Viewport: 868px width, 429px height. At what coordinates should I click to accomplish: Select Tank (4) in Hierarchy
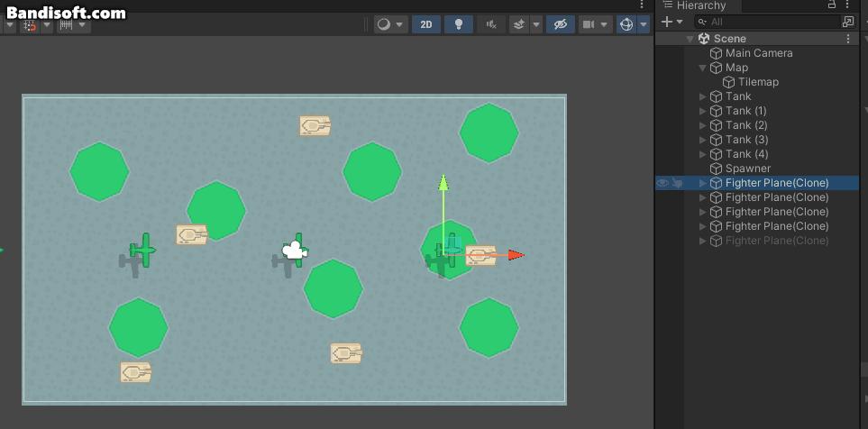coord(746,154)
